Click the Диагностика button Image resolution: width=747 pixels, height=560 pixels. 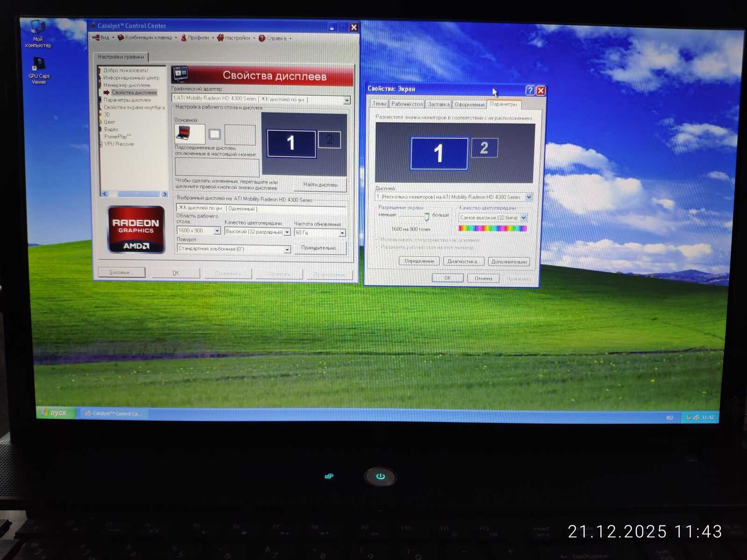point(463,261)
